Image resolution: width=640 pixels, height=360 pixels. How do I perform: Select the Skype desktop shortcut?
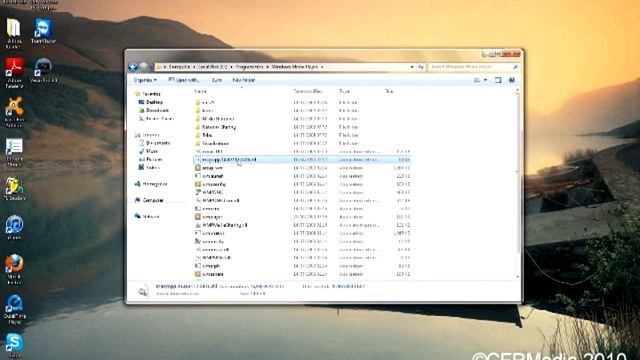coord(14,345)
